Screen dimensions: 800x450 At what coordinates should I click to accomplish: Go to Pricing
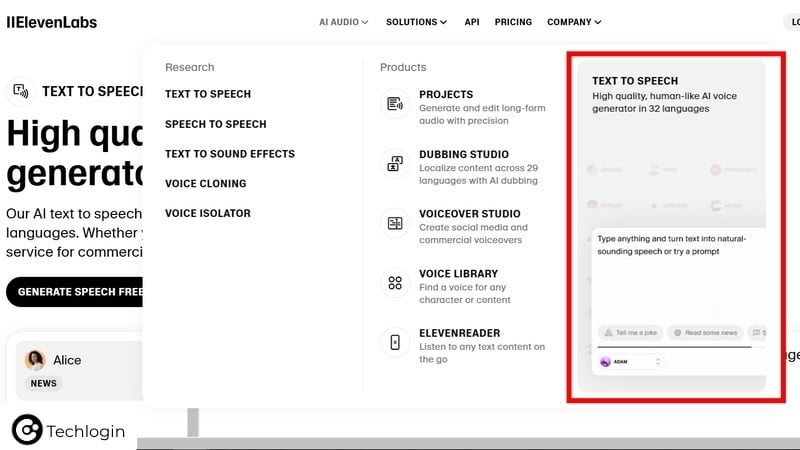coord(513,22)
